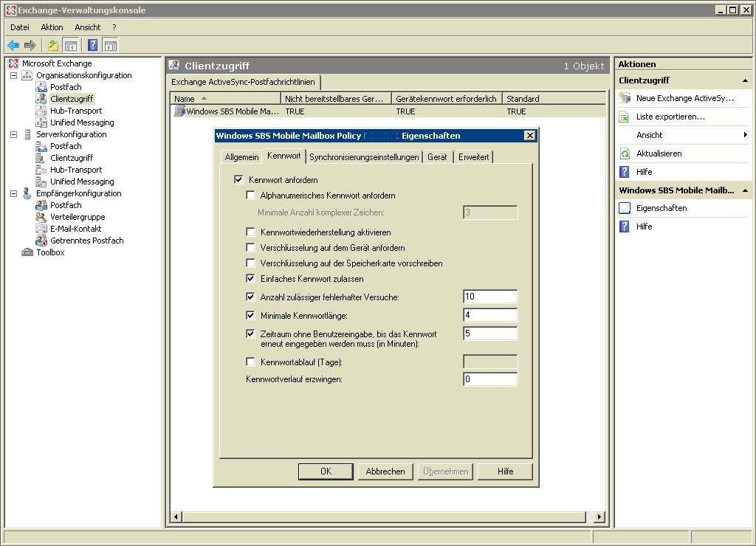Image resolution: width=756 pixels, height=546 pixels.
Task: Click the failed attempts field containing 10
Action: coord(490,297)
